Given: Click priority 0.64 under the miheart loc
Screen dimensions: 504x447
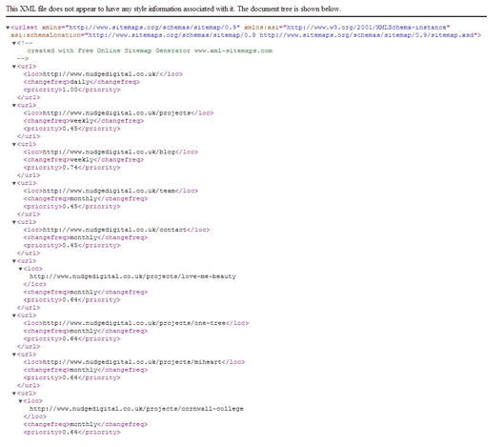Looking at the screenshot, I should click(x=71, y=377).
